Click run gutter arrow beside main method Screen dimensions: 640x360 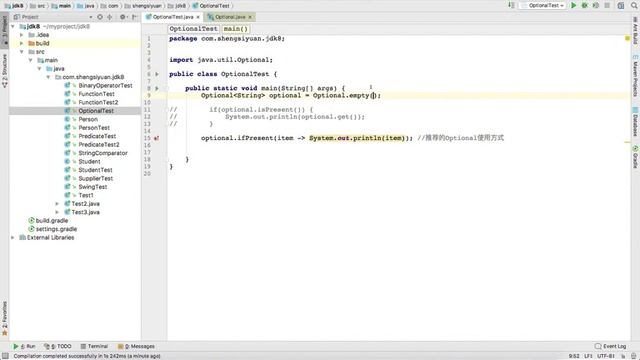click(x=157, y=88)
